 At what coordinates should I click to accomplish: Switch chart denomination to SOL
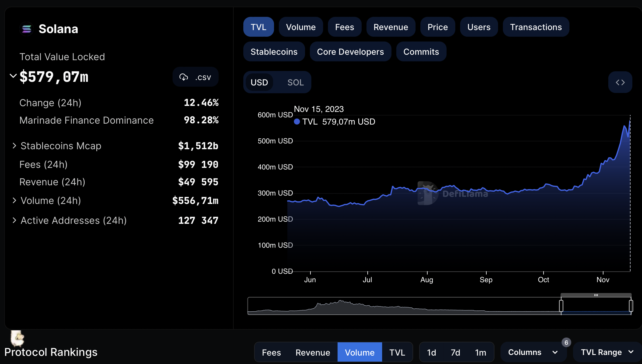[x=295, y=82]
